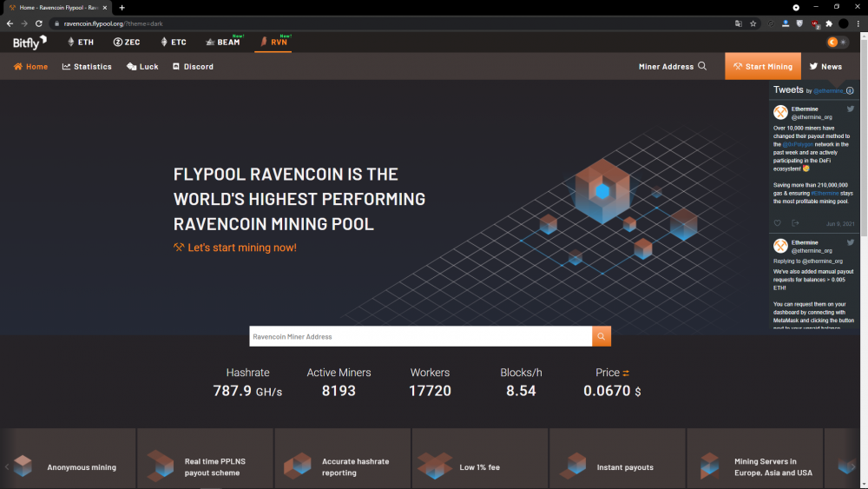Click the orange search button beside address field
868x489 pixels.
602,336
